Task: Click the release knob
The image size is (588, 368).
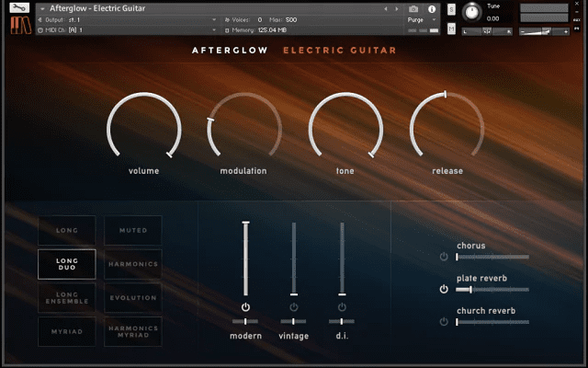Action: pyautogui.click(x=447, y=129)
